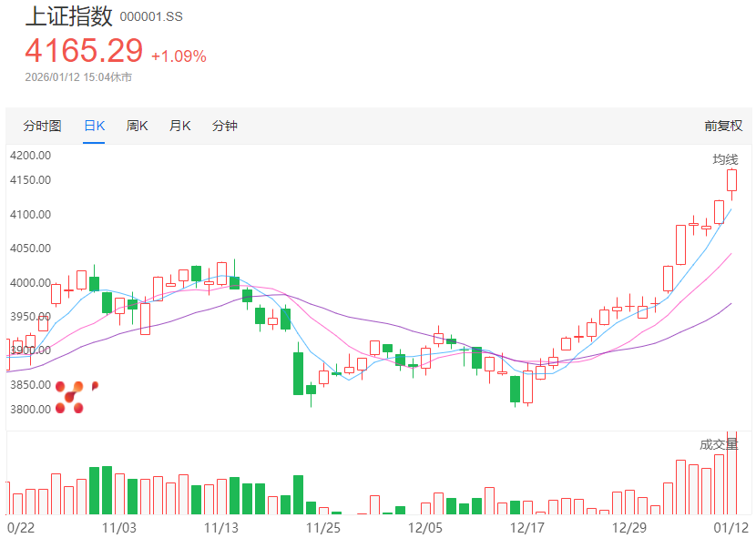Screen dimensions: 756x538
Task: Toggle the 成交量 volume indicator label
Action: click(719, 444)
